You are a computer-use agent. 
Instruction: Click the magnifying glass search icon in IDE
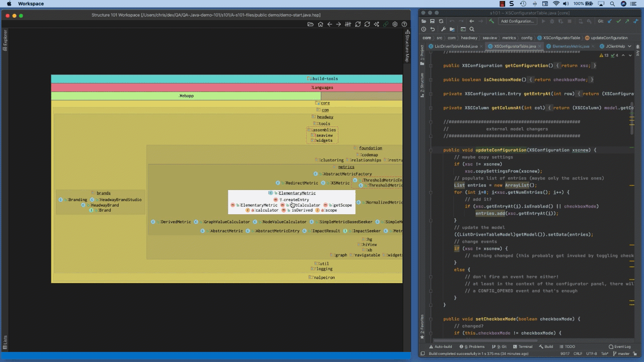[x=472, y=29]
